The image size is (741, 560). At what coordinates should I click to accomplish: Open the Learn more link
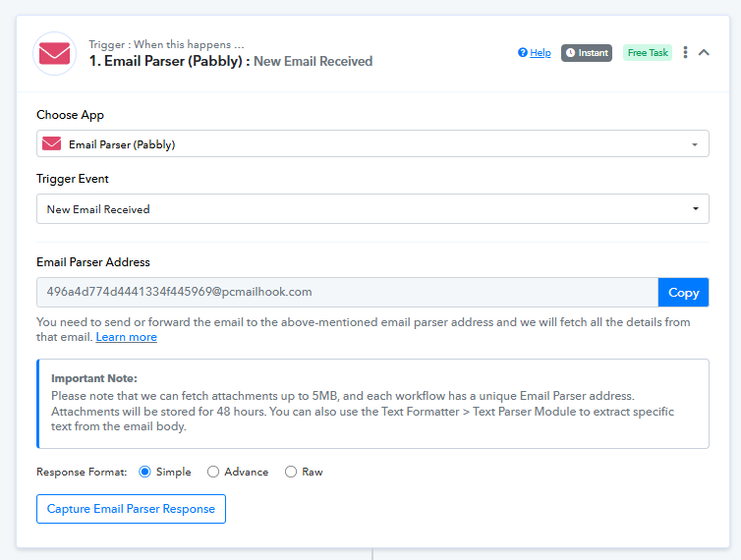tap(126, 337)
